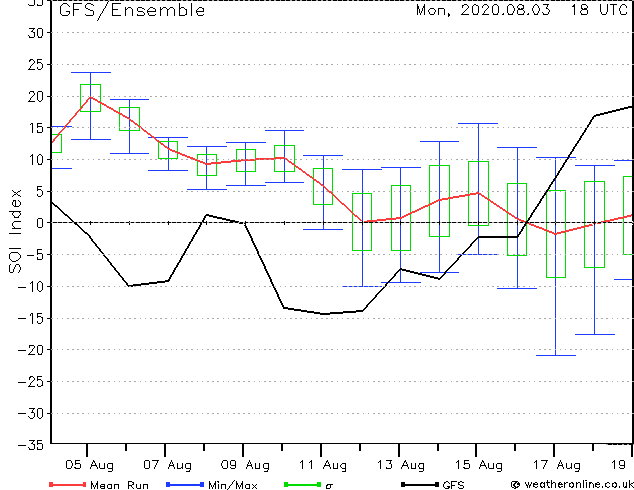Click the black GFS legend line sample

click(x=420, y=484)
